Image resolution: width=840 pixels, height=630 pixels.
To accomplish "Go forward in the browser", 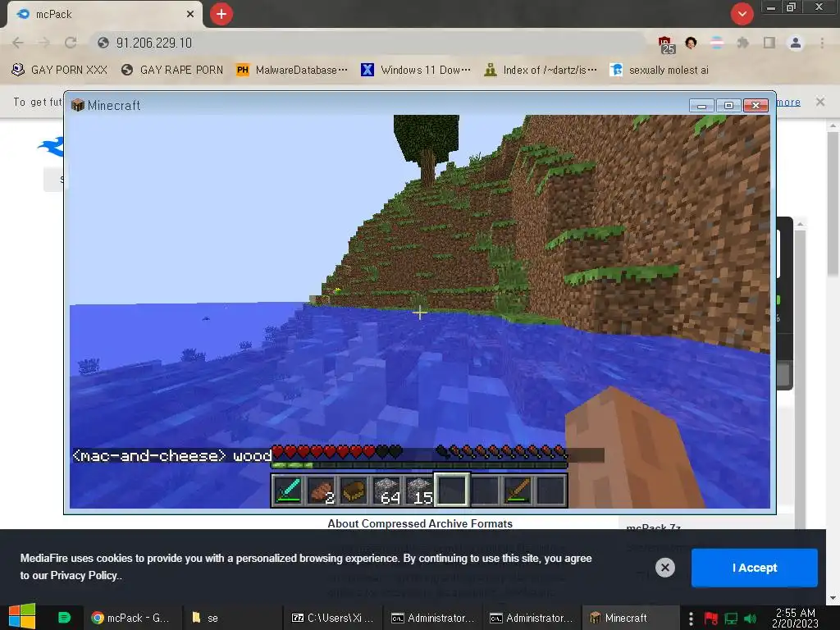I will [x=44, y=43].
